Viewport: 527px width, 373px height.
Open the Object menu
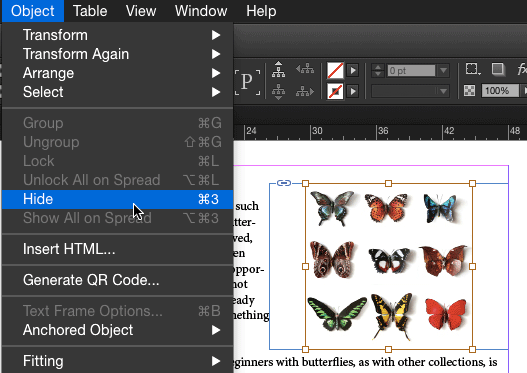(x=33, y=11)
